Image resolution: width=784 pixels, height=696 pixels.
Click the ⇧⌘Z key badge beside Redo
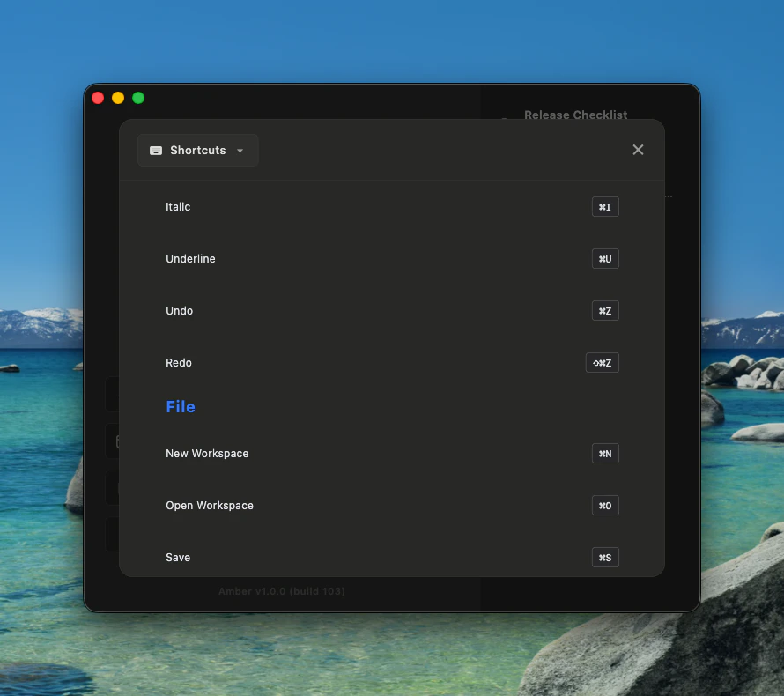pos(602,362)
